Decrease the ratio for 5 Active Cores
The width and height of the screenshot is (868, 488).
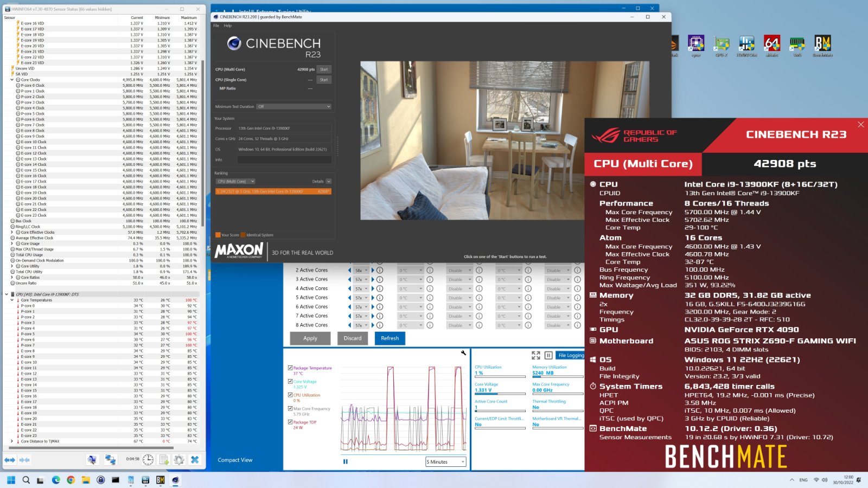tap(350, 298)
